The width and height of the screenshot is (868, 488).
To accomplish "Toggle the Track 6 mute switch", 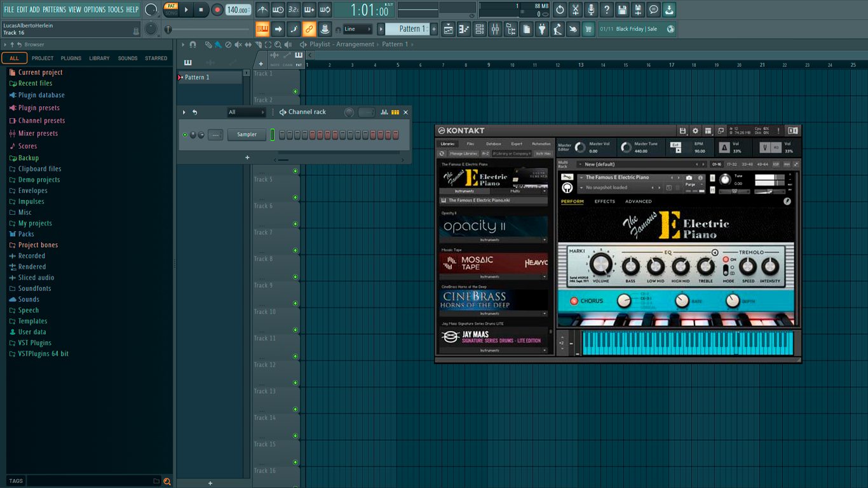I will pos(295,224).
